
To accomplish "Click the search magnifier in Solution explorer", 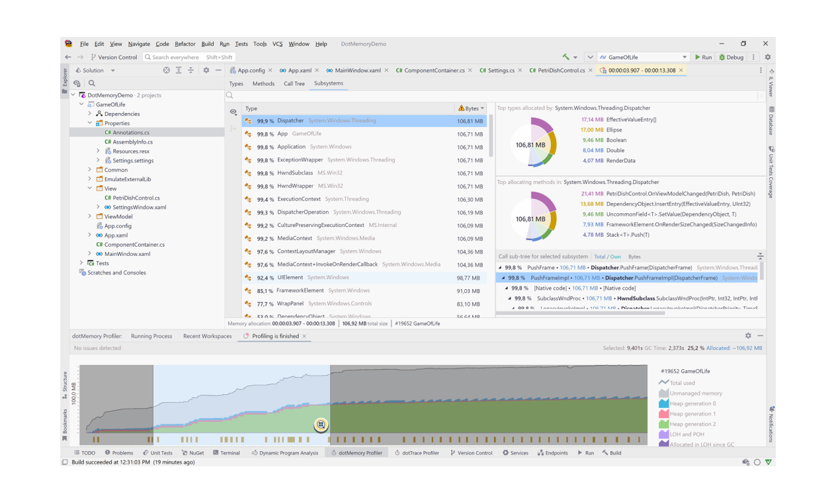I will click(92, 83).
